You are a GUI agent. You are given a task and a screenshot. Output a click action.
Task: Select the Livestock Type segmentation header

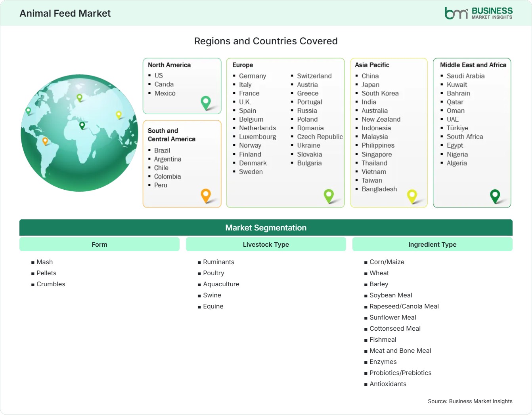[266, 244]
